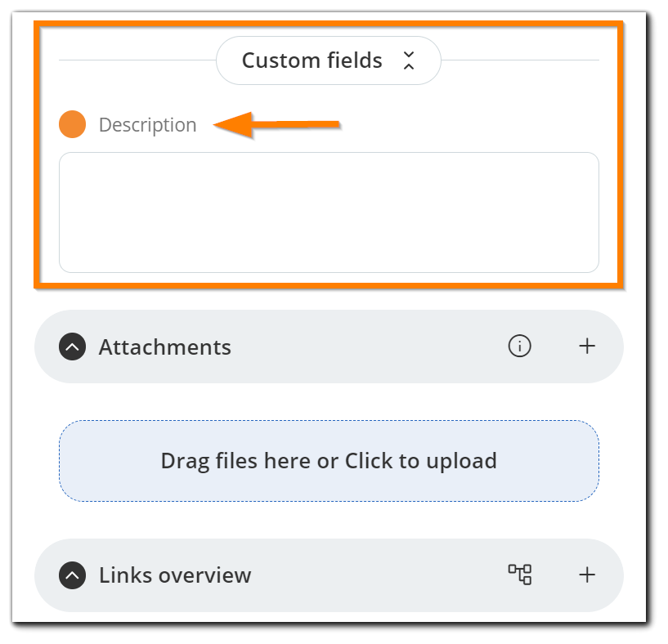Select the Custom fields header
The width and height of the screenshot is (668, 644).
(312, 60)
